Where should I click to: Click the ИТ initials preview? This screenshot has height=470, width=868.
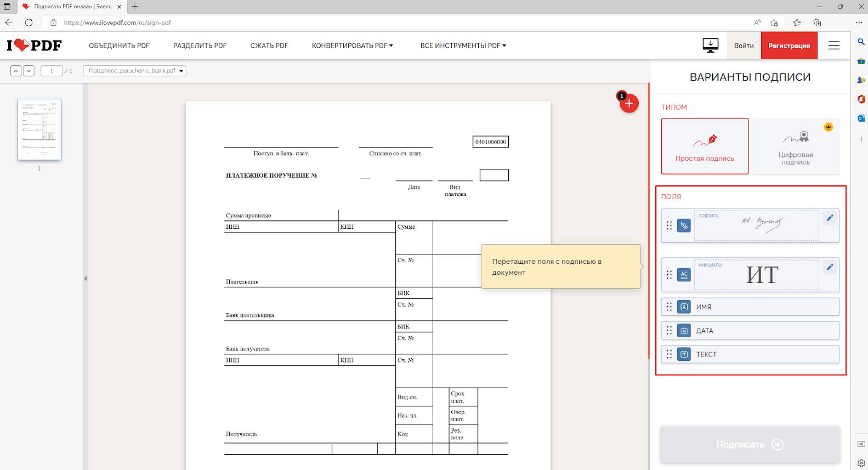[x=757, y=275]
